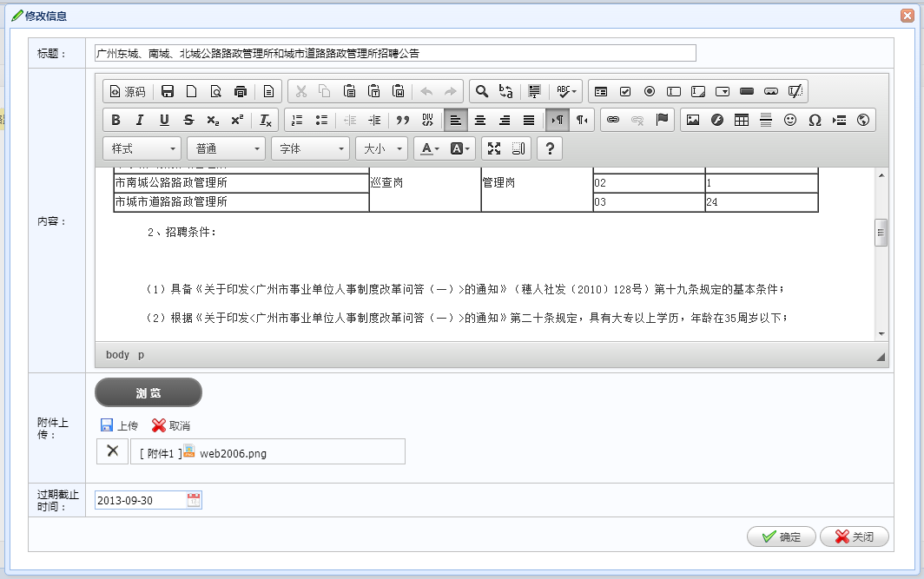Image resolution: width=924 pixels, height=579 pixels.
Task: Create a new page with the blank document icon
Action: (192, 91)
